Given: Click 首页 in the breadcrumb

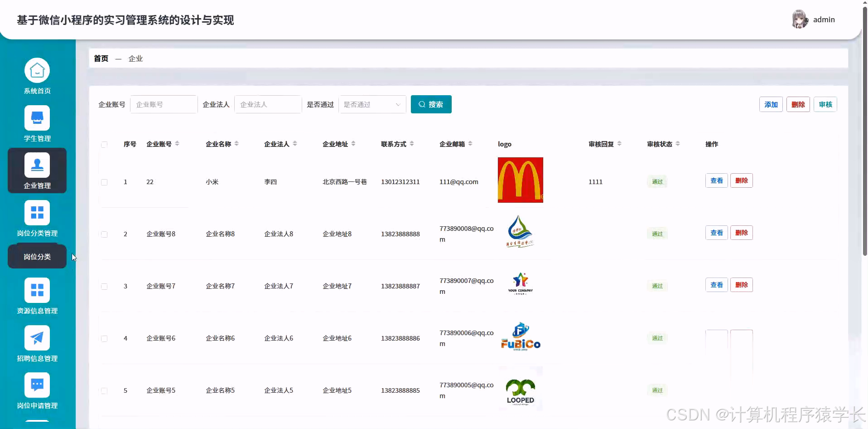Looking at the screenshot, I should 101,58.
